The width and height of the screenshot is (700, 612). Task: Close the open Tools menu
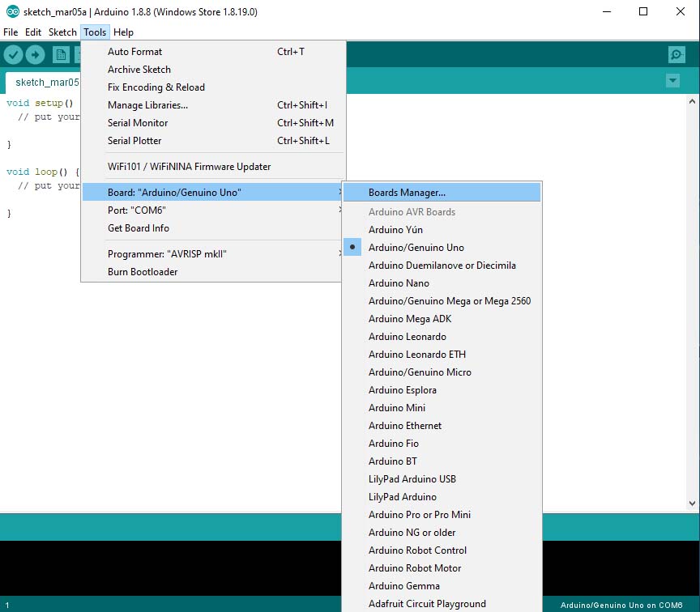(95, 32)
